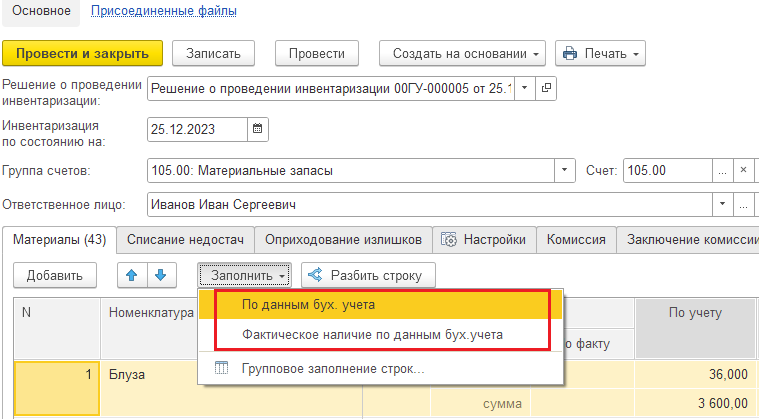Click the сумма label cell
This screenshot has width=759, height=419.
[x=481, y=404]
